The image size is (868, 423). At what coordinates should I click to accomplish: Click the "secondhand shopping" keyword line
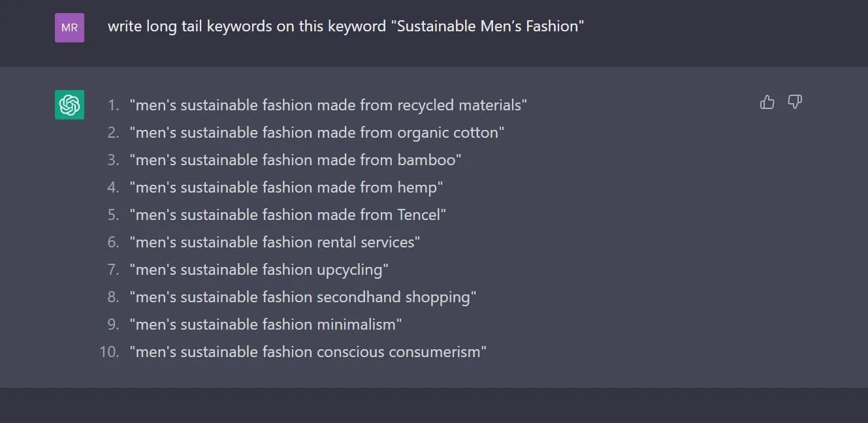pyautogui.click(x=302, y=297)
